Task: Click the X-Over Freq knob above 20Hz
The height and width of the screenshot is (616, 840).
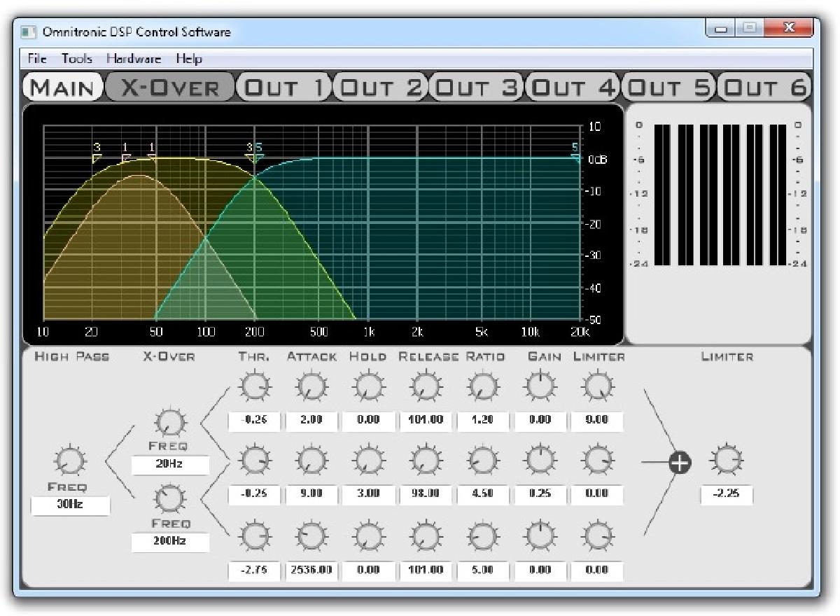Action: point(170,423)
